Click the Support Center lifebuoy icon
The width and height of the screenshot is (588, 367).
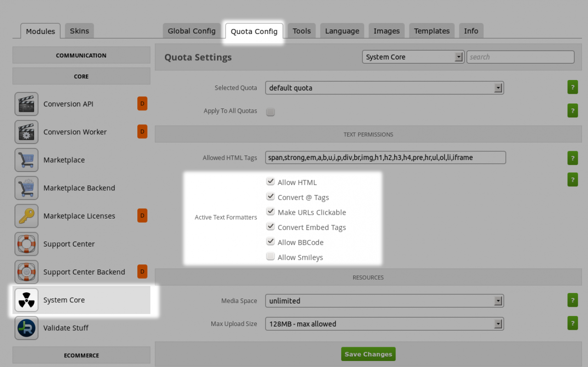pos(26,244)
